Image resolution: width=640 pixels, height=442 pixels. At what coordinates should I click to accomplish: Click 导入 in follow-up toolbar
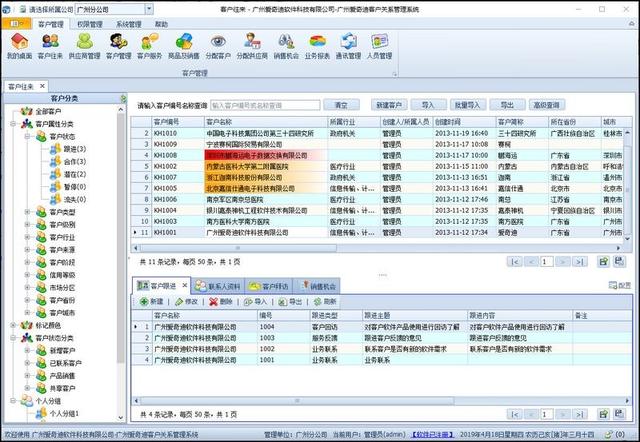tap(255, 302)
